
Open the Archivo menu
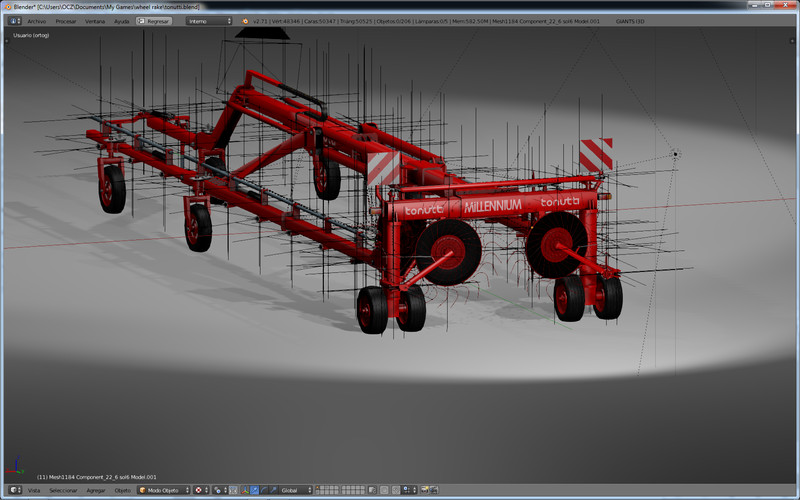pyautogui.click(x=36, y=20)
